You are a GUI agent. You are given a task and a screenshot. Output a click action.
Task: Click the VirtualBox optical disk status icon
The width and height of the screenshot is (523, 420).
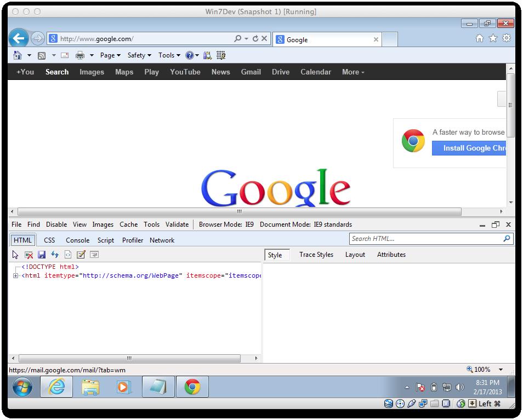click(x=400, y=404)
